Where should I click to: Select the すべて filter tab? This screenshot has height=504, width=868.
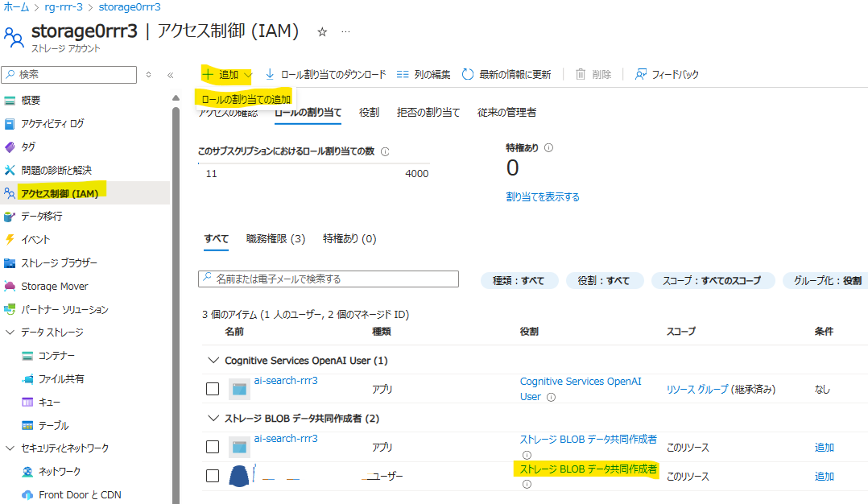216,238
